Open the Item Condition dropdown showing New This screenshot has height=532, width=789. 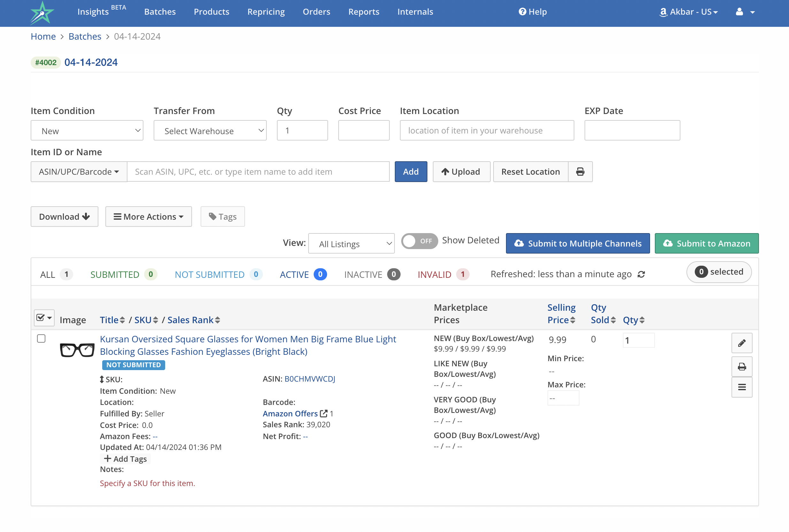87,131
